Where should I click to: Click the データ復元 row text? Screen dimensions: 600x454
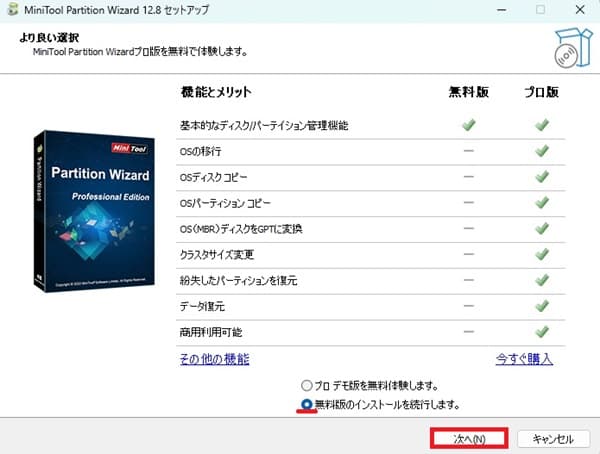(x=202, y=306)
